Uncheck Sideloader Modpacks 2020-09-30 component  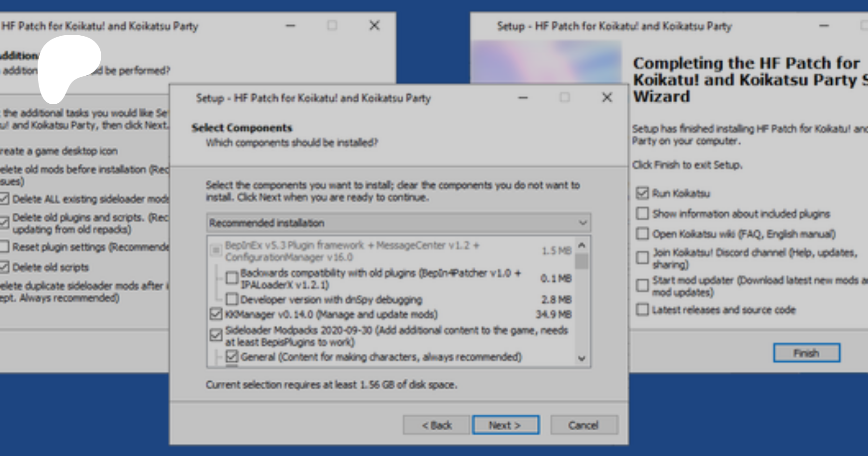point(216,335)
